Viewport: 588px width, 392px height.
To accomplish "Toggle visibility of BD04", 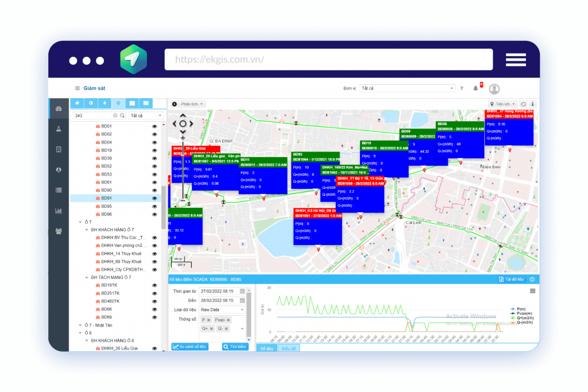I will click(x=154, y=143).
